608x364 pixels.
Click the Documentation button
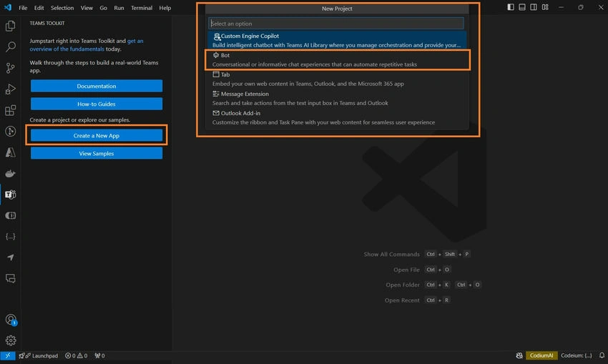coord(97,86)
